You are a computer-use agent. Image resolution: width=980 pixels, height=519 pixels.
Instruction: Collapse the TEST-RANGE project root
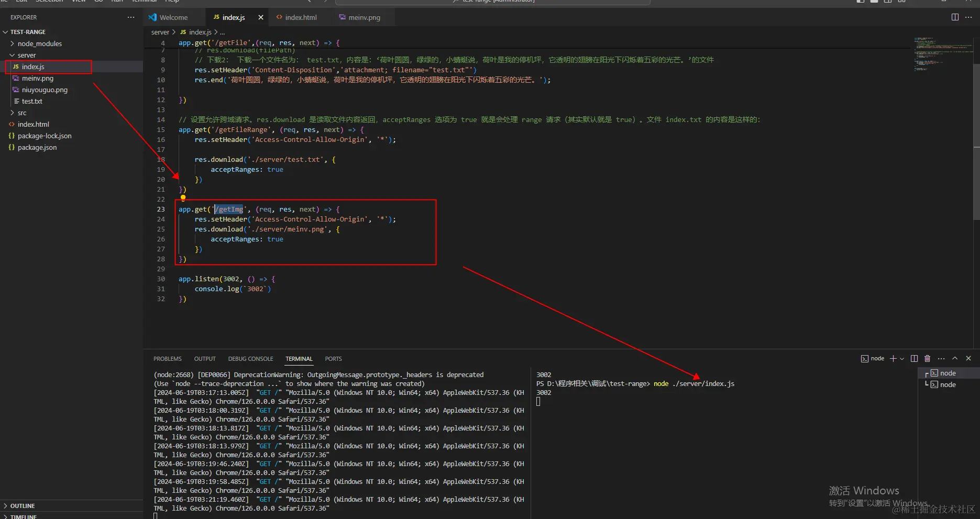pos(27,32)
